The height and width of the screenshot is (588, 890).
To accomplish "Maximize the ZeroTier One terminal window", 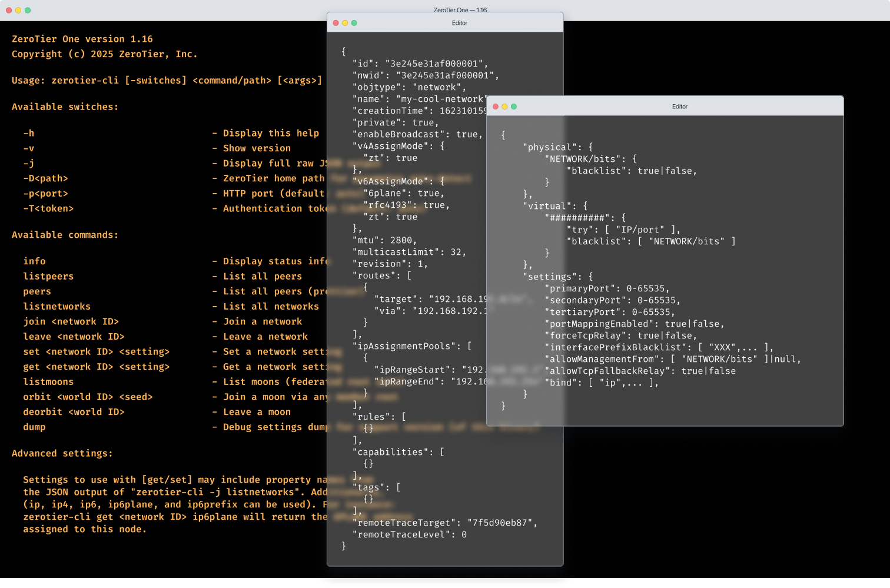I will click(28, 10).
